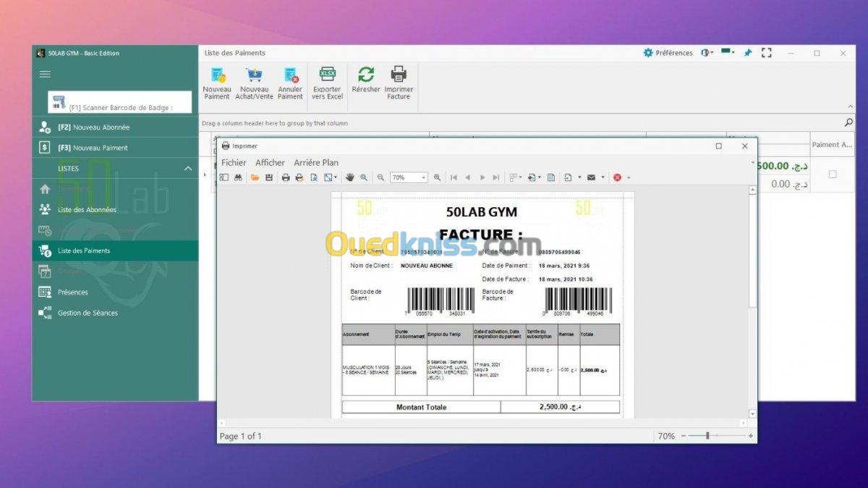868x488 pixels.
Task: Click the Nouveau Paiment ribbon icon
Action: click(x=216, y=75)
